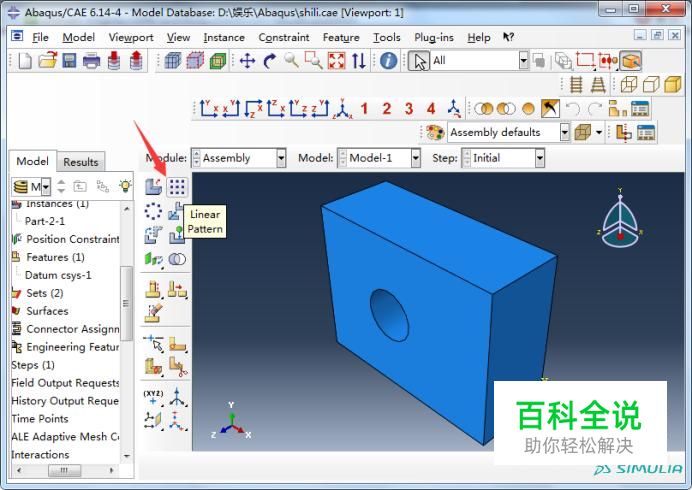Select the Rotate View tool
This screenshot has width=692, height=490.
270,61
